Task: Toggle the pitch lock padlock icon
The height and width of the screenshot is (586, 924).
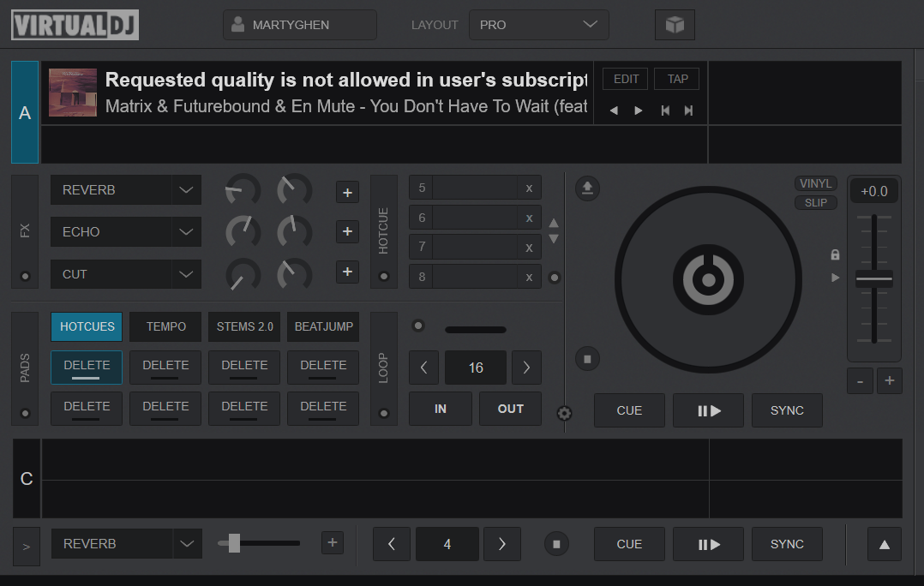Action: point(835,254)
